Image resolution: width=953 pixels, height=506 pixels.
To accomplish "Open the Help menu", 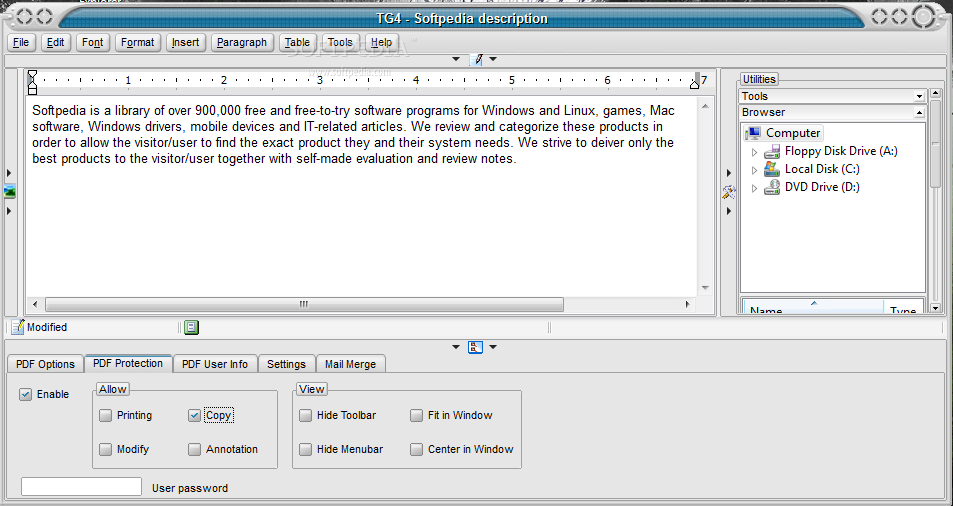I will [x=381, y=43].
